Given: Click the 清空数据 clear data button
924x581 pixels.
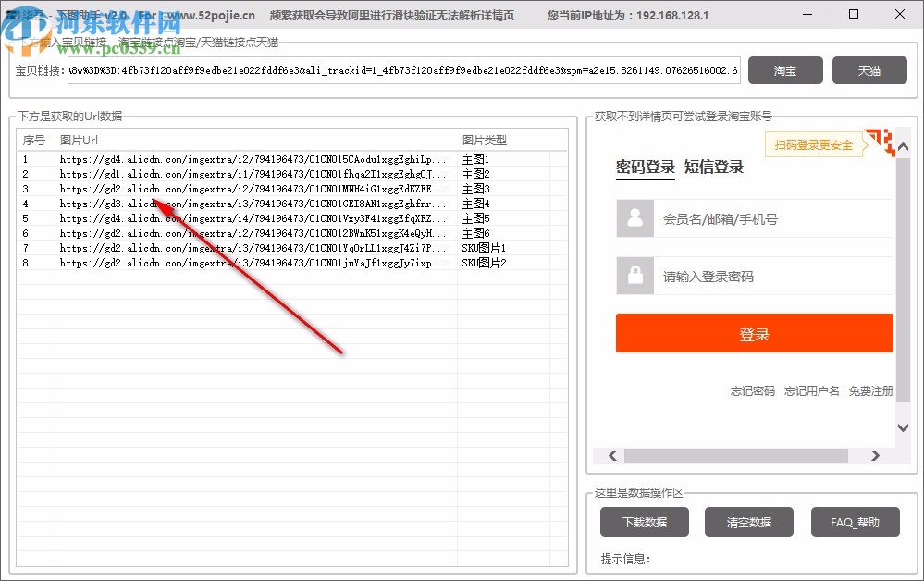Looking at the screenshot, I should tap(749, 521).
